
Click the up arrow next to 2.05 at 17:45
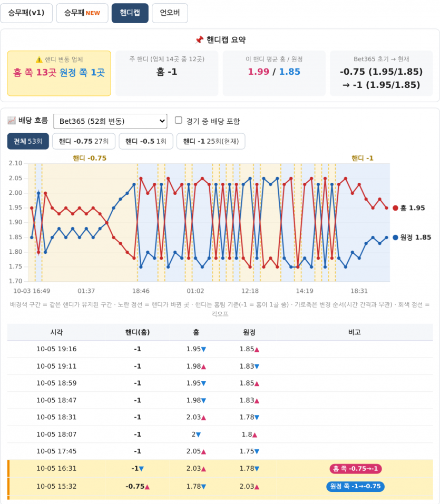(203, 452)
